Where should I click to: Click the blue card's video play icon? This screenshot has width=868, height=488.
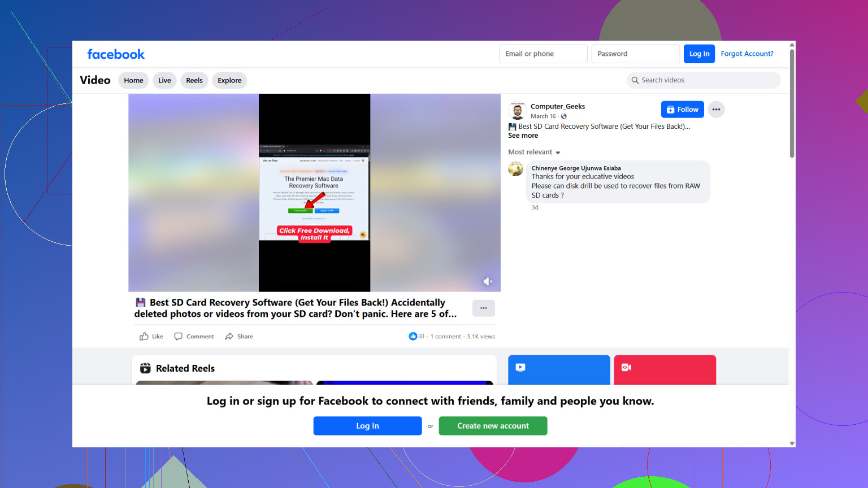coord(520,367)
